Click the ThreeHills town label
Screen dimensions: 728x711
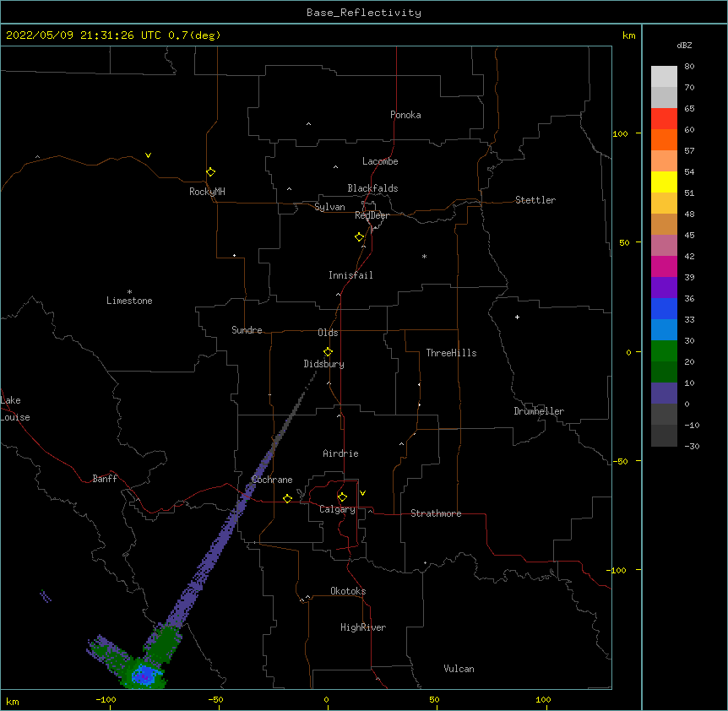(x=451, y=353)
